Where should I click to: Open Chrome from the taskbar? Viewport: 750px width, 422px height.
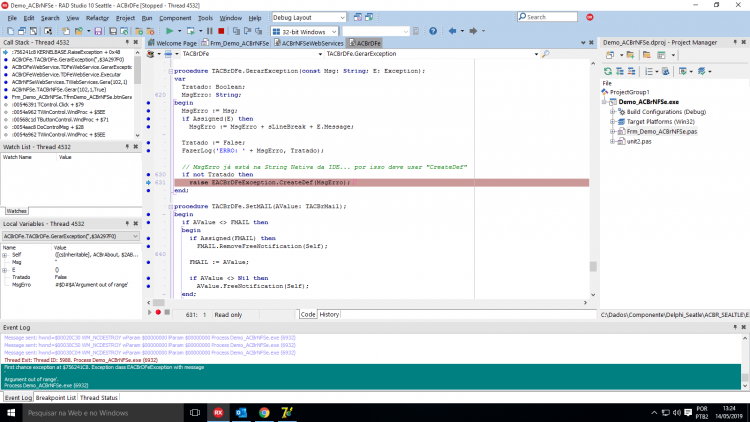pos(264,412)
